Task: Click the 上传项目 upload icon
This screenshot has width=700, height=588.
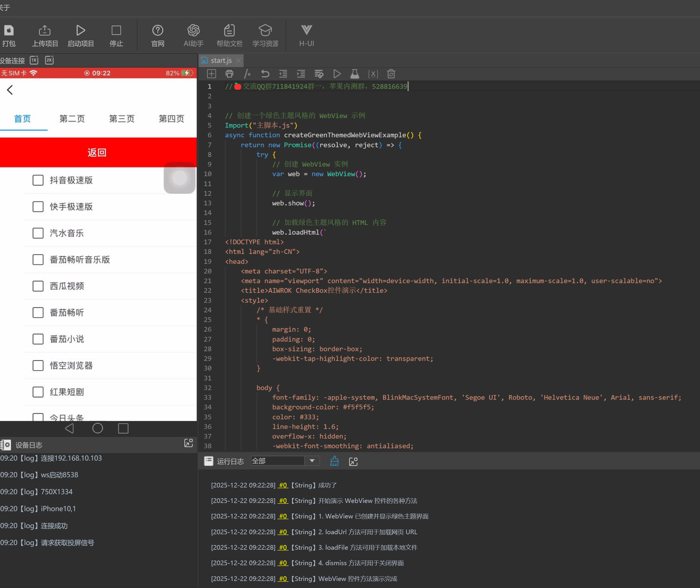Action: [x=45, y=31]
